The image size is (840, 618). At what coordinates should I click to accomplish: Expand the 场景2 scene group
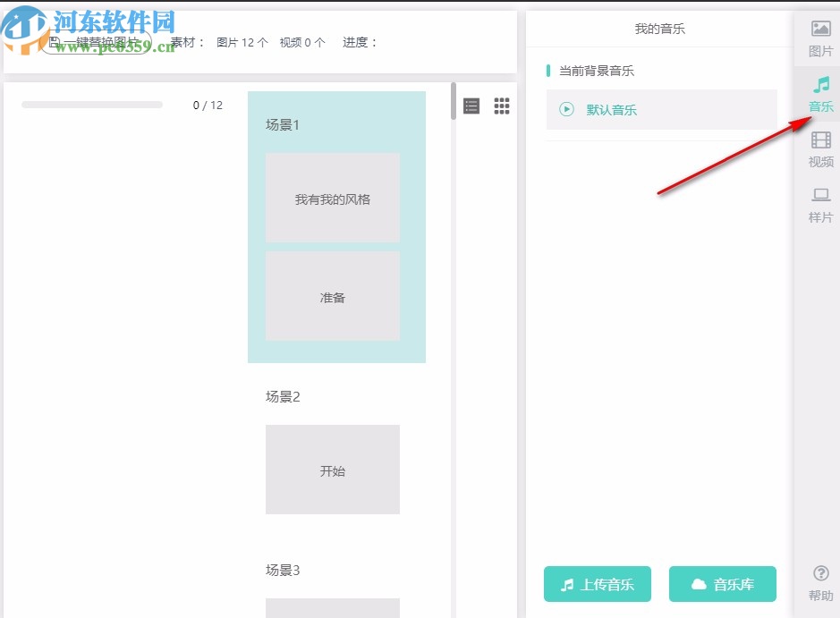pos(281,396)
